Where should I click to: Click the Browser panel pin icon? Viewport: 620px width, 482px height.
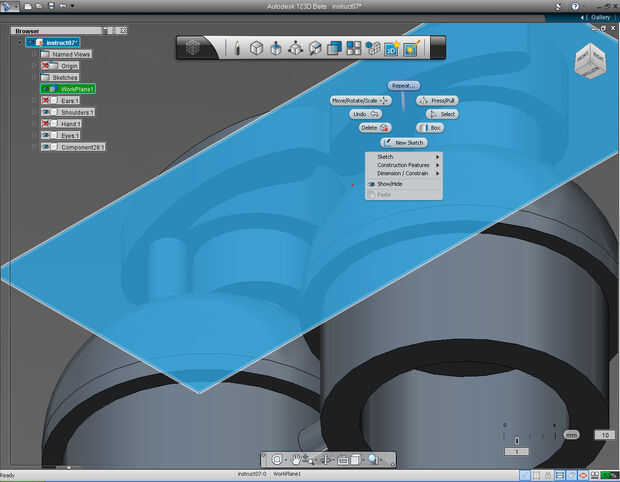tap(106, 30)
